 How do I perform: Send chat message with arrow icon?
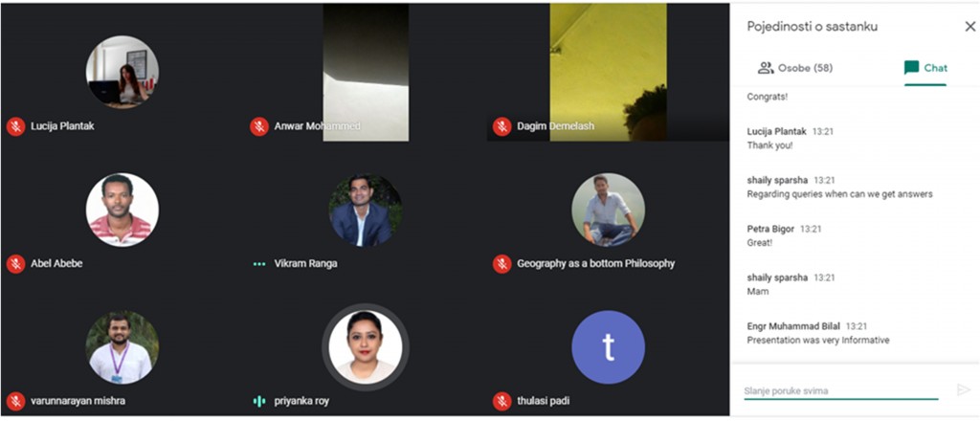point(964,390)
